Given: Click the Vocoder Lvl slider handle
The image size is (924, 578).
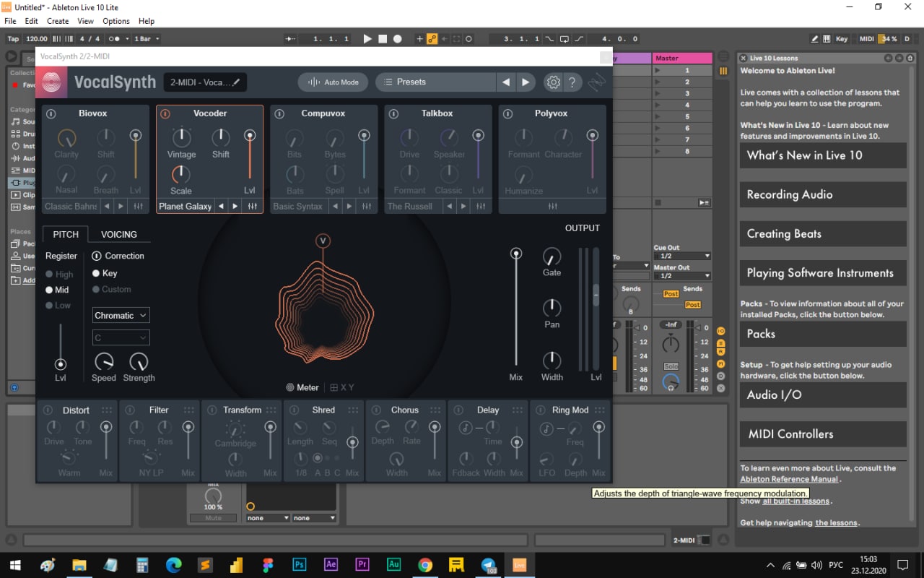Looking at the screenshot, I should click(x=250, y=135).
